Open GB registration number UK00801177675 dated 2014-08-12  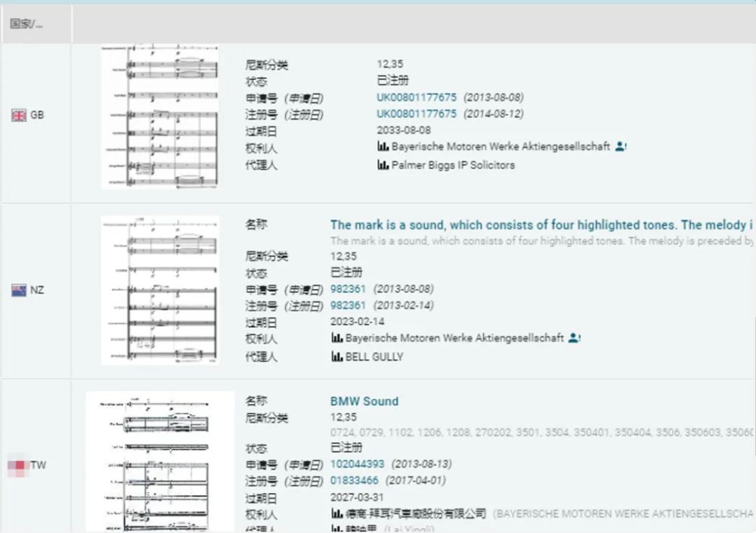417,114
